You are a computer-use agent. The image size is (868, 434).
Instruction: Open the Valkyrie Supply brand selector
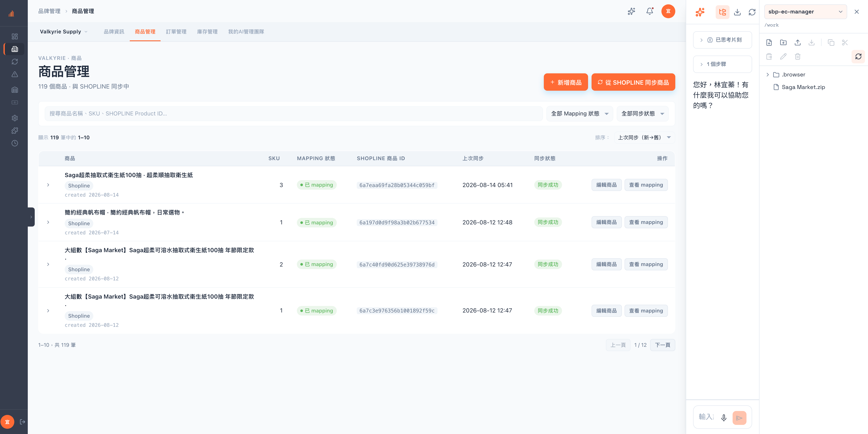(x=64, y=32)
